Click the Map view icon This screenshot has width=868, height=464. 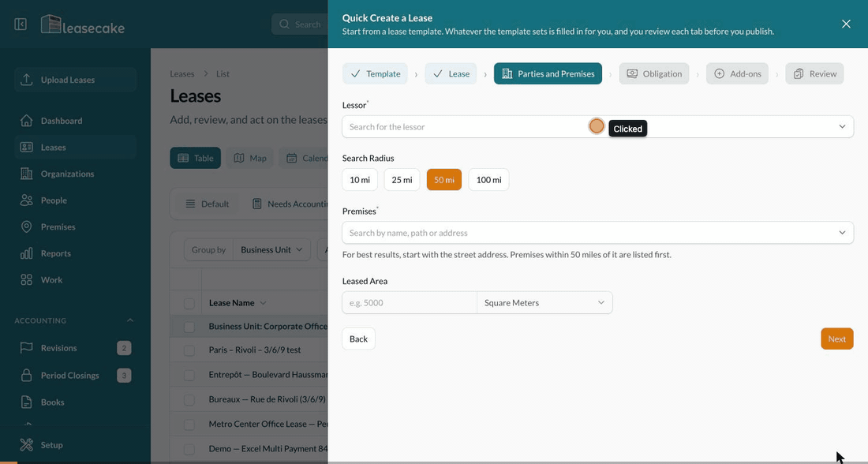point(238,159)
